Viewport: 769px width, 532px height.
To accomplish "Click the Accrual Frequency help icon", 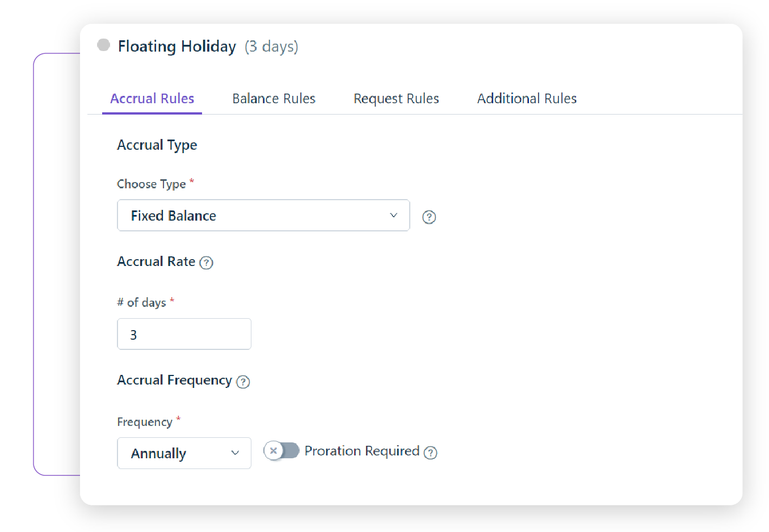I will [x=243, y=382].
